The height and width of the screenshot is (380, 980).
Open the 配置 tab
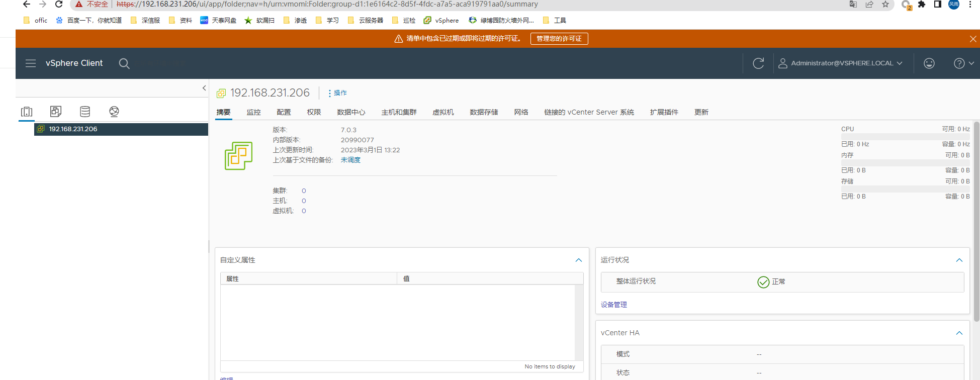(284, 112)
